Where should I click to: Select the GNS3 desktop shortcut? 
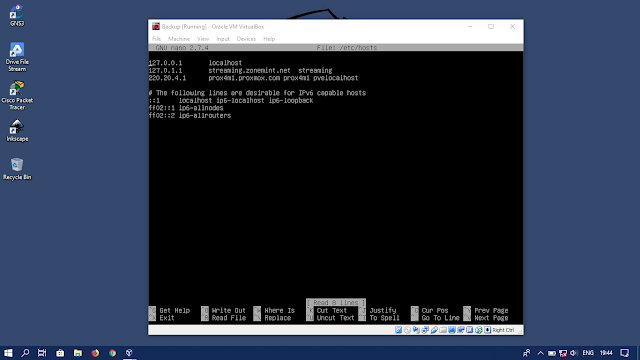(x=17, y=15)
